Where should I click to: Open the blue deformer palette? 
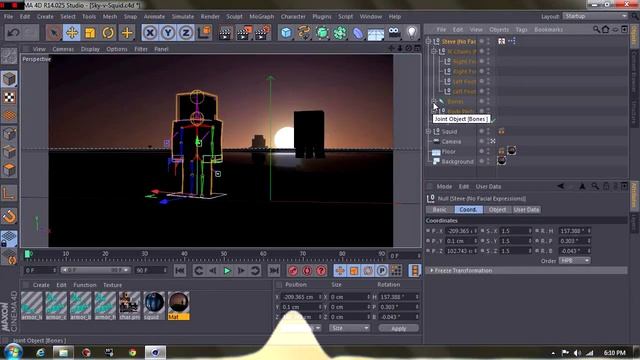coord(358,33)
